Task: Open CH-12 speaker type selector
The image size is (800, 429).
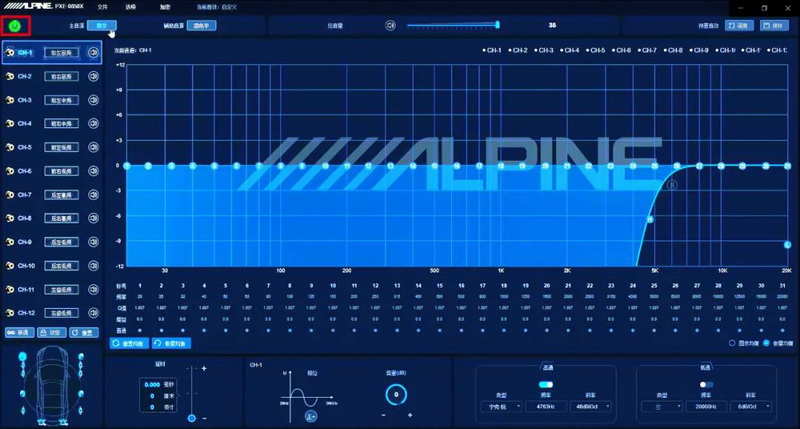Action: pyautogui.click(x=62, y=313)
